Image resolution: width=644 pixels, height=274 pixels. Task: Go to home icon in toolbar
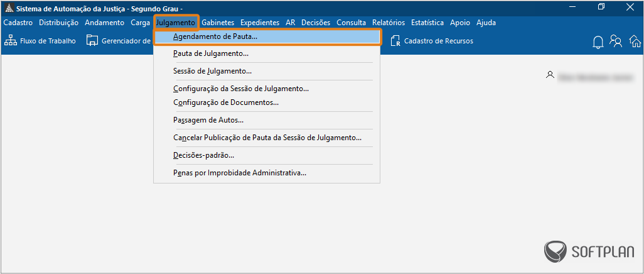635,41
